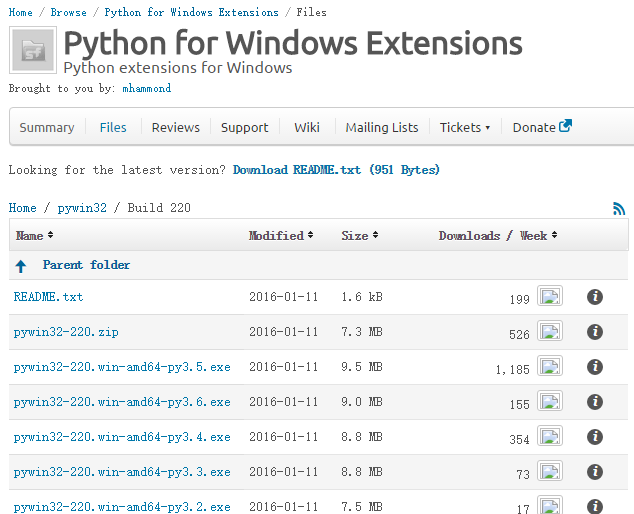Screen dimensions: 634x514
Task: Open the Mailing Lists tab
Action: pos(382,127)
